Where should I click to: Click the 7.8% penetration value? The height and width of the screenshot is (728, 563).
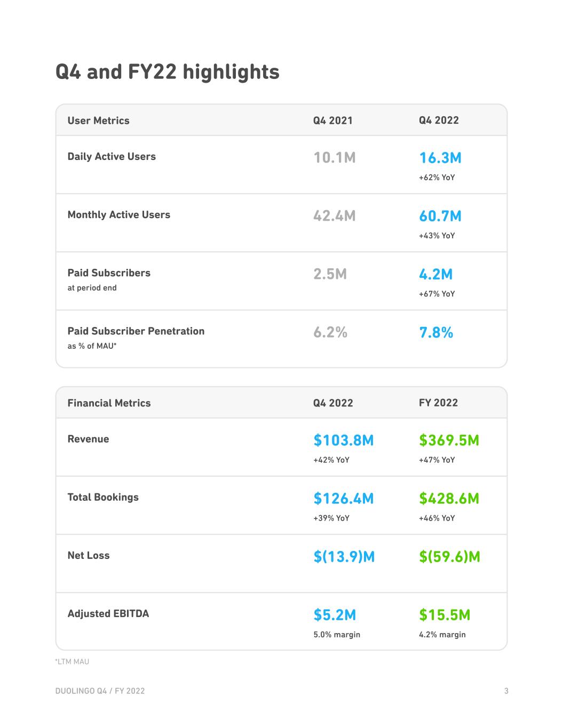436,332
